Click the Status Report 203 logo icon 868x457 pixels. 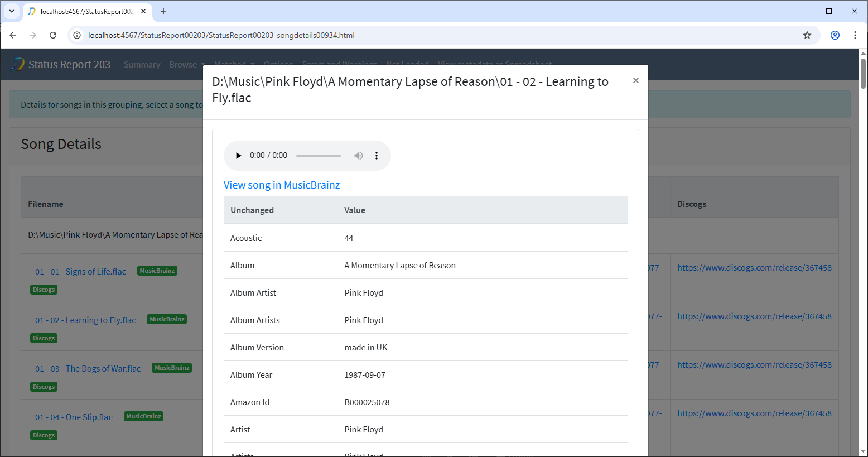click(18, 64)
